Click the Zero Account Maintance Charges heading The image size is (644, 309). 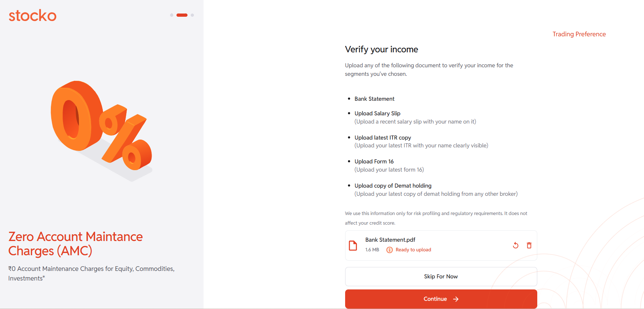coord(75,244)
